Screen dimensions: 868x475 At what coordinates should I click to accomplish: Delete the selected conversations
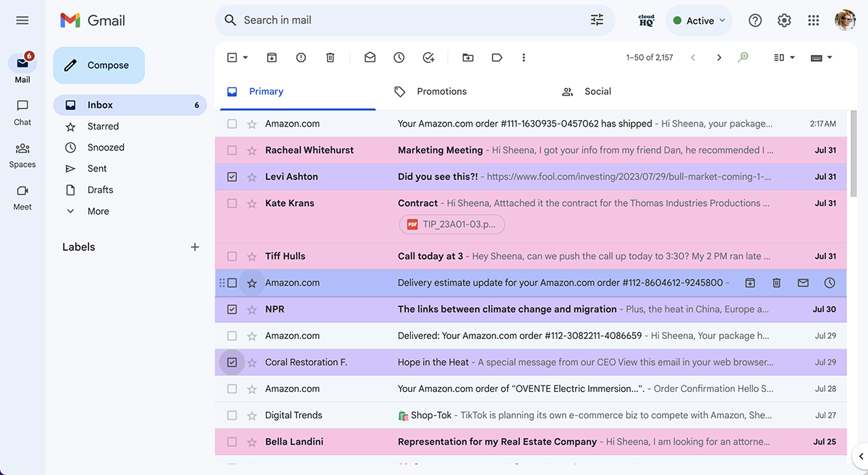pos(330,57)
